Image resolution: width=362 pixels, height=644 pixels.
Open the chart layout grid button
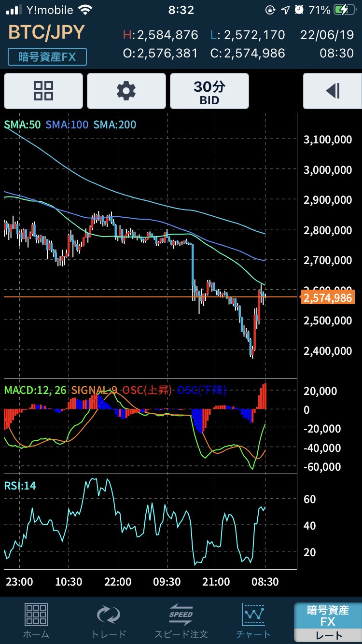[43, 91]
